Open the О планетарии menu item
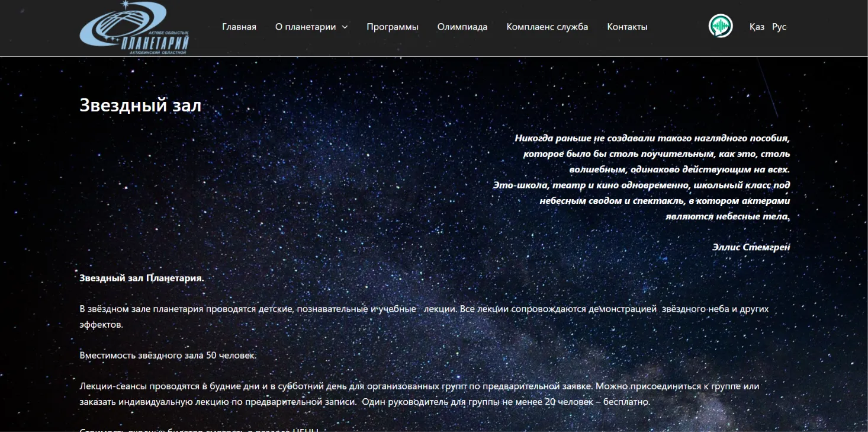The image size is (868, 432). point(306,27)
